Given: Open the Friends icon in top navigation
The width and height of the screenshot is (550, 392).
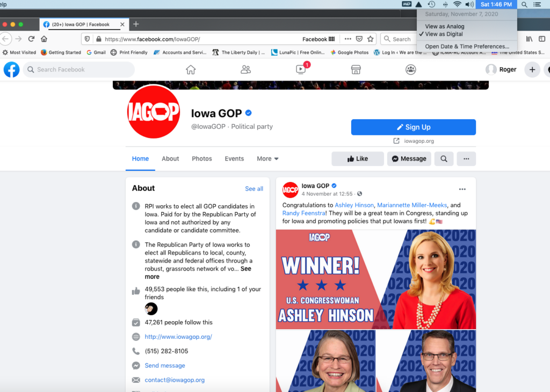Looking at the screenshot, I should pos(245,70).
